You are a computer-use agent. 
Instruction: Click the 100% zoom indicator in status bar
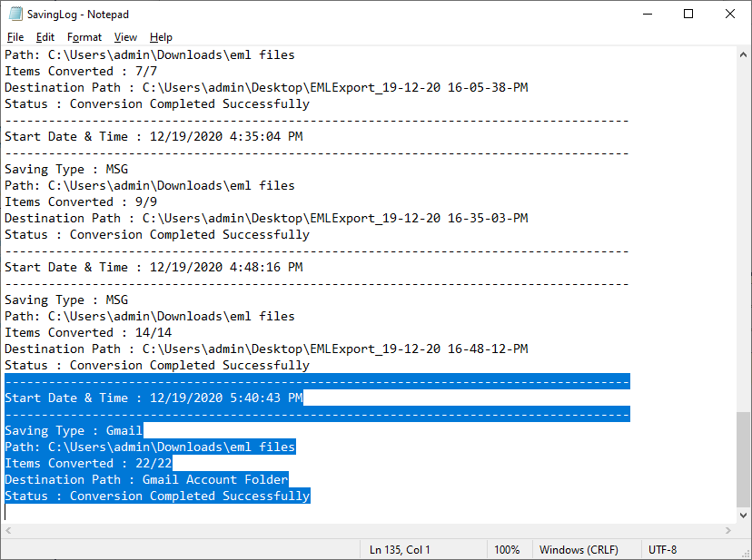(x=507, y=549)
